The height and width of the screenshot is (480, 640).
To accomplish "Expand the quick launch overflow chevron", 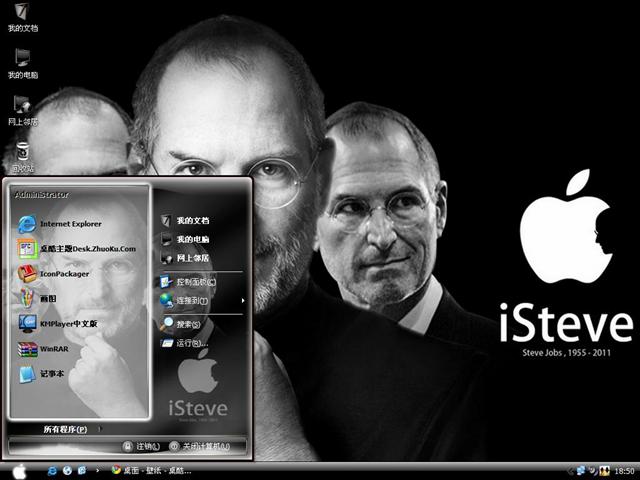I will pyautogui.click(x=97, y=471).
